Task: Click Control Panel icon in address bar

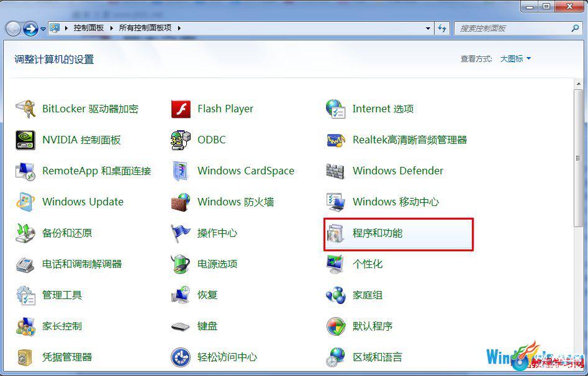Action: point(55,28)
